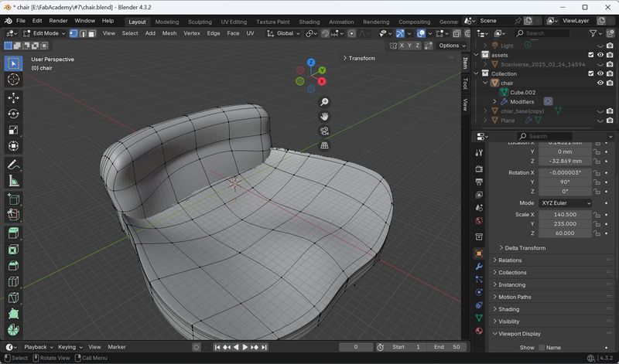The image size is (619, 364).
Task: Open the Mesh menu
Action: coord(169,33)
